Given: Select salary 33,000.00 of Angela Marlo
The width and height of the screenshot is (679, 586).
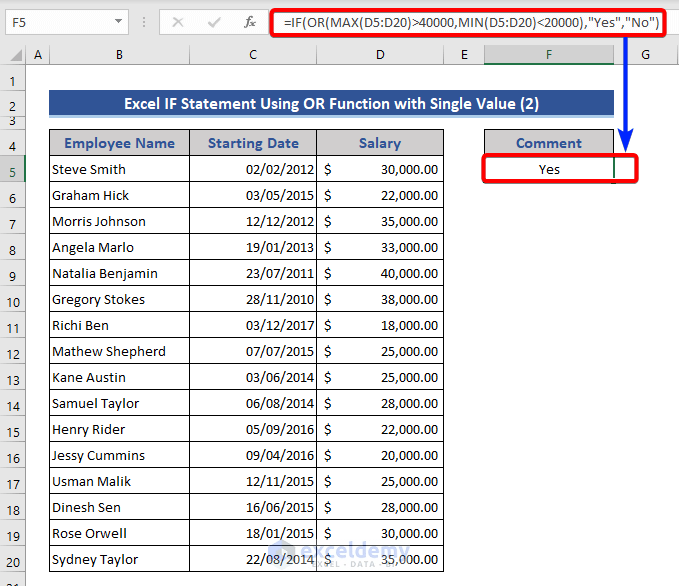Looking at the screenshot, I should pos(380,247).
